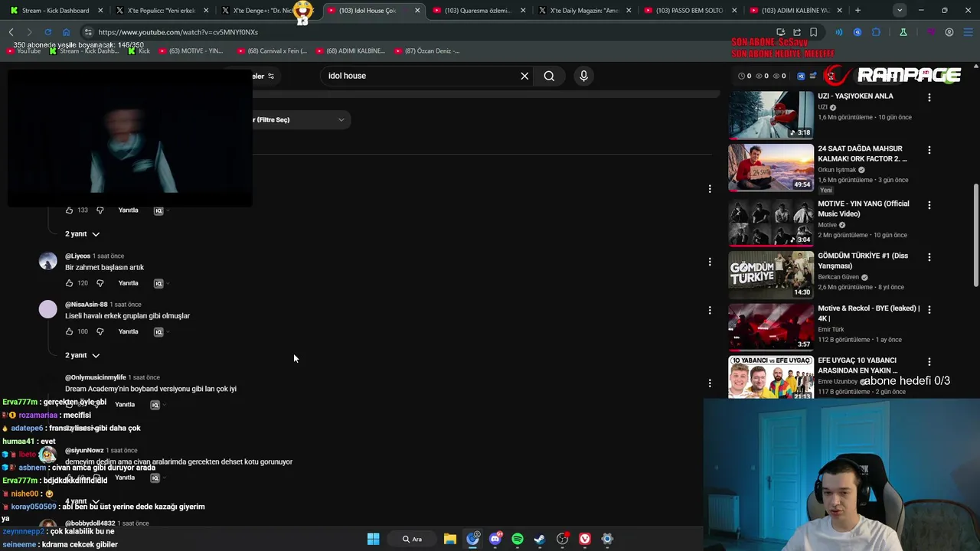Reply to the @Liyeos comment with Yanıtla
The width and height of the screenshot is (980, 551).
[128, 283]
